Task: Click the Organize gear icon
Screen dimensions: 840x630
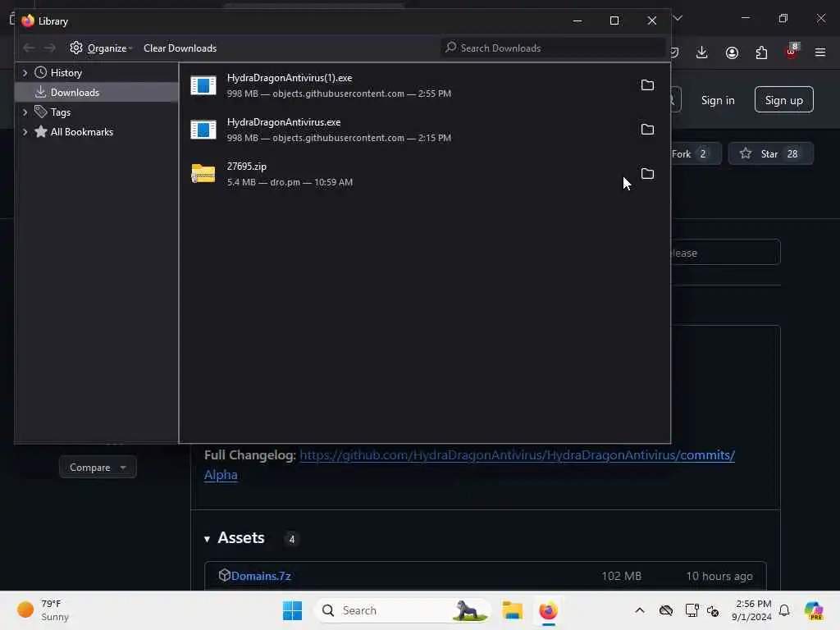Action: pyautogui.click(x=76, y=48)
